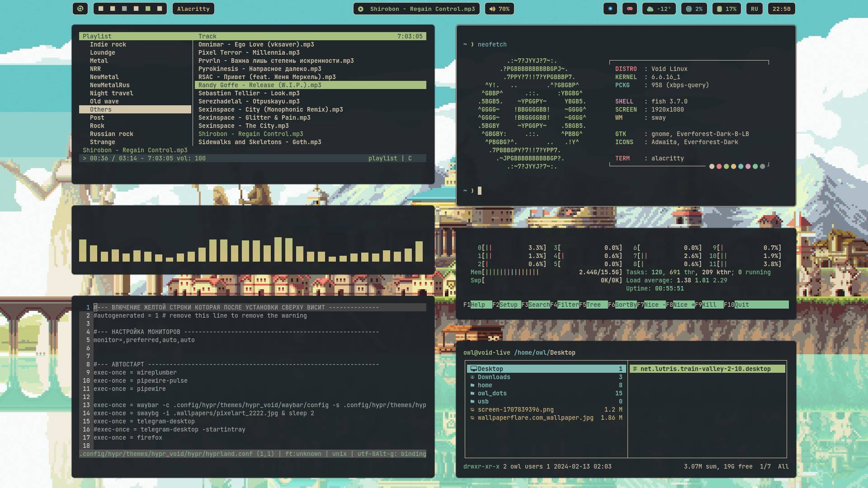Click the Void Linux launcher icon
This screenshot has width=868, height=488.
click(x=80, y=9)
